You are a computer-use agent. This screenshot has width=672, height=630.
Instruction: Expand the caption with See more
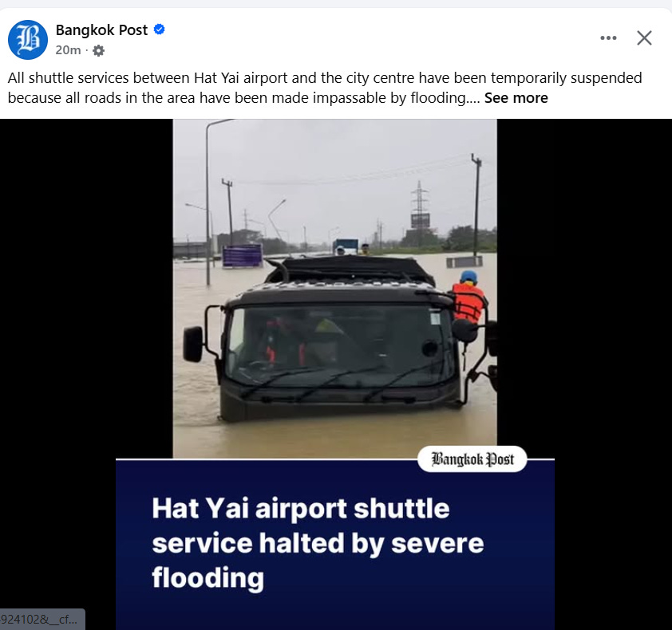point(516,98)
